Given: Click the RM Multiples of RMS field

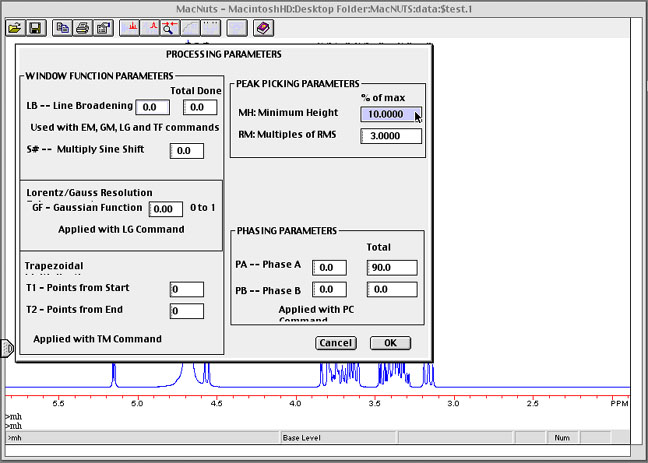Looking at the screenshot, I should 391,136.
